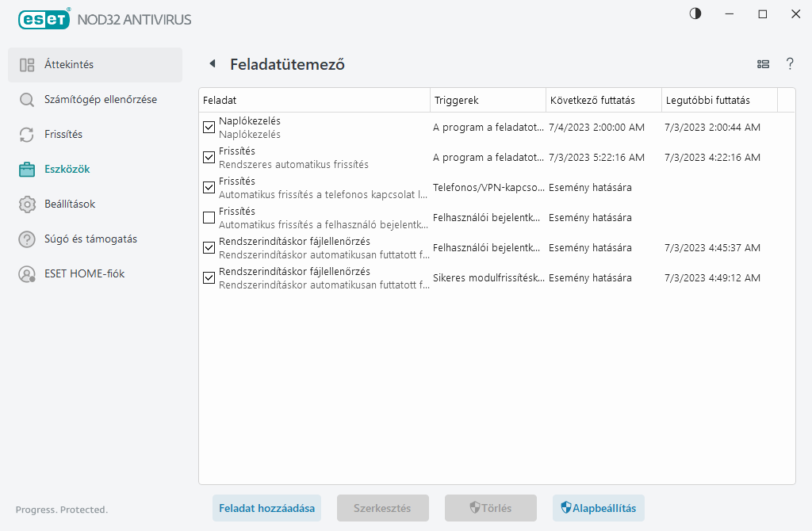Sort by the Feladat column header
Viewport: 812px width, 531px height.
click(x=314, y=101)
